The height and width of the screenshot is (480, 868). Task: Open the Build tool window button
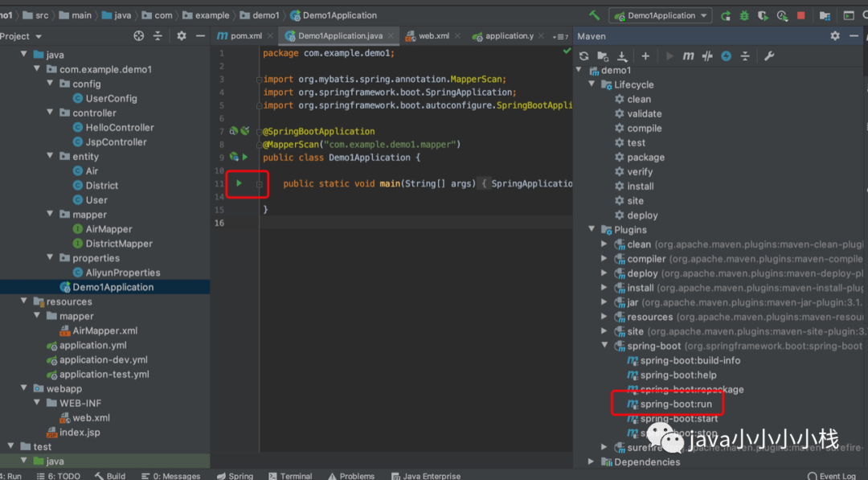tap(110, 475)
